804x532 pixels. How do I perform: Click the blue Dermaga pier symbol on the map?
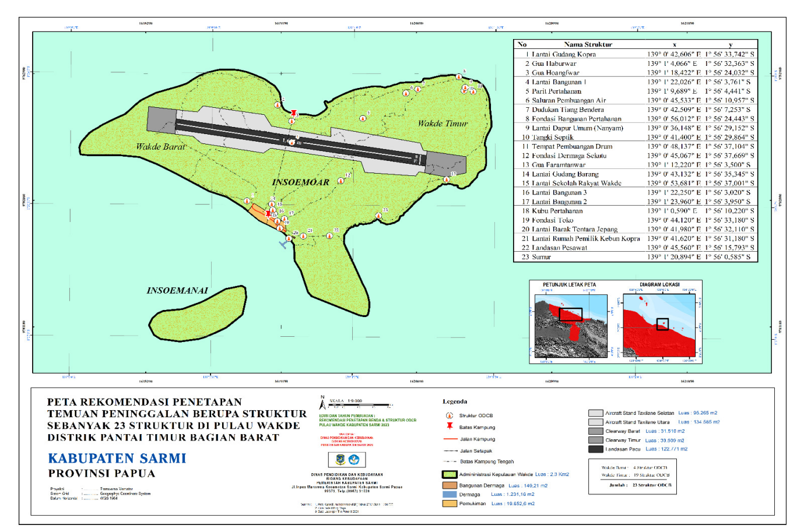point(284,244)
